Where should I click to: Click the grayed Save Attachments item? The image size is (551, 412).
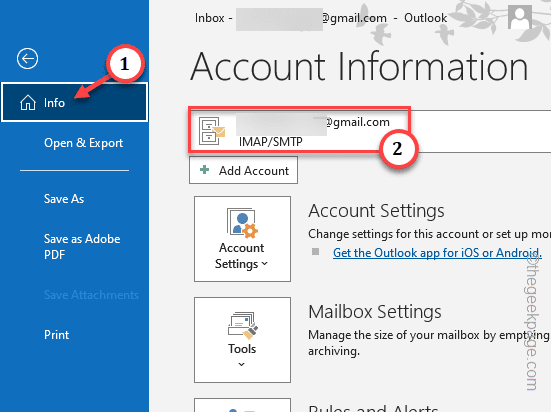pyautogui.click(x=91, y=295)
